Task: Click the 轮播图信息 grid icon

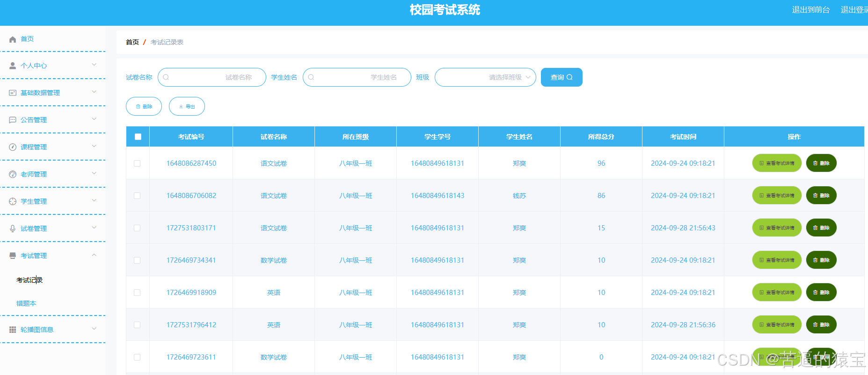Action: pyautogui.click(x=13, y=330)
